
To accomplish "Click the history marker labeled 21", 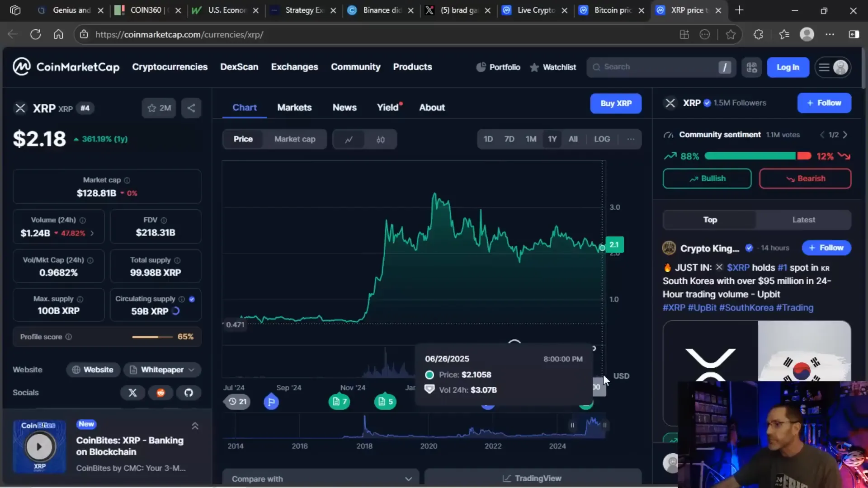I will click(237, 401).
